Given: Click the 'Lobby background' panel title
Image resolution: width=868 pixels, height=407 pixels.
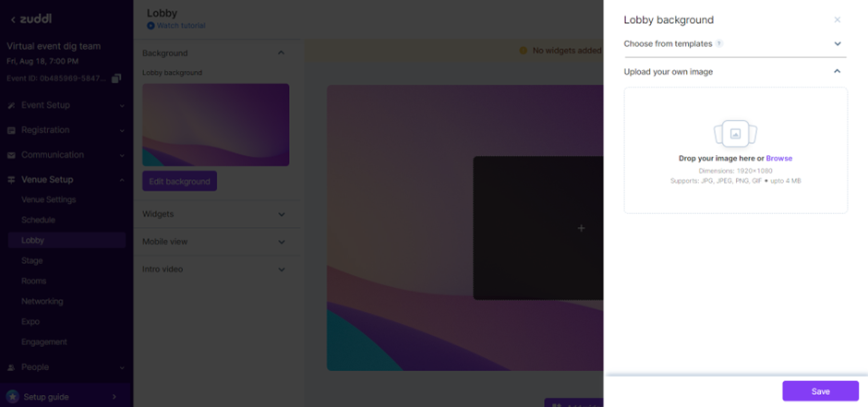Looking at the screenshot, I should click(669, 20).
